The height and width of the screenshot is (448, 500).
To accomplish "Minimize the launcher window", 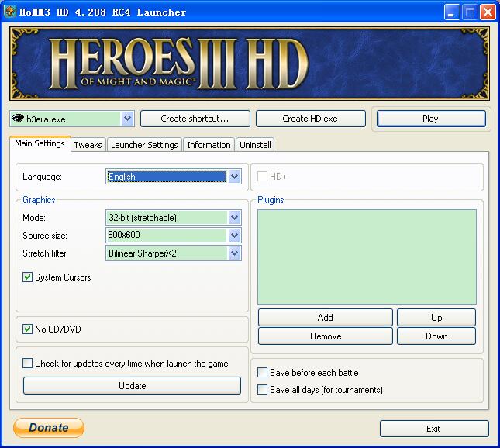I will click(451, 12).
